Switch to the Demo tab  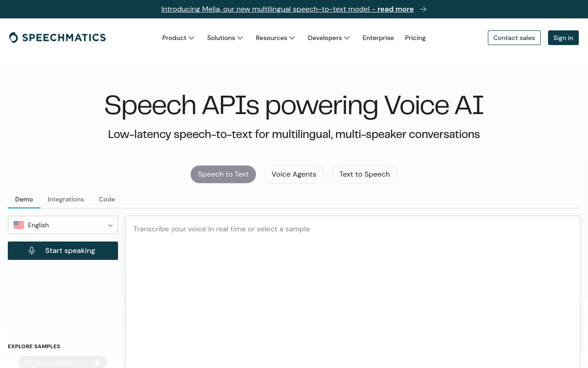pos(24,199)
